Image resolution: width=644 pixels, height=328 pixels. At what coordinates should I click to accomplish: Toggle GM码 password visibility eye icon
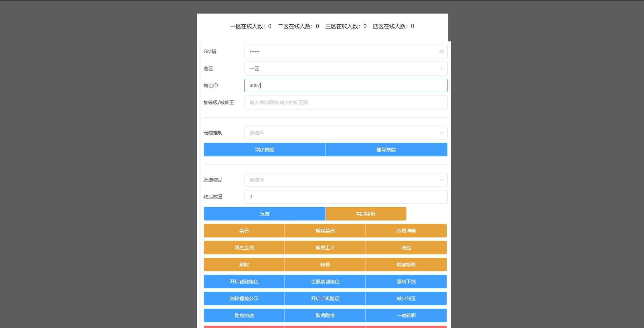(441, 52)
